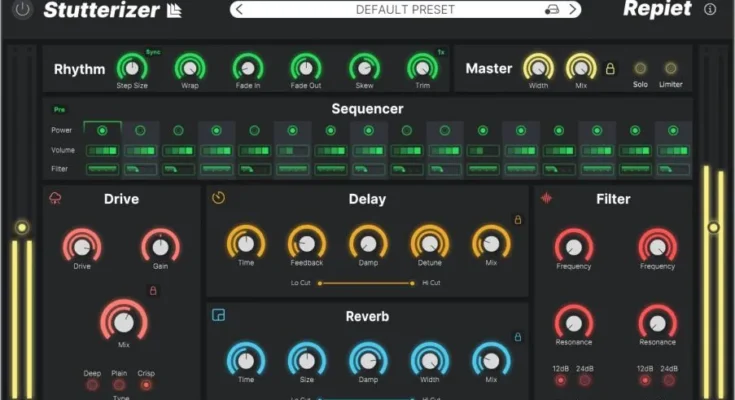Viewport: 735px width, 400px height.
Task: Click the Reverb Mix knob
Action: (x=491, y=360)
